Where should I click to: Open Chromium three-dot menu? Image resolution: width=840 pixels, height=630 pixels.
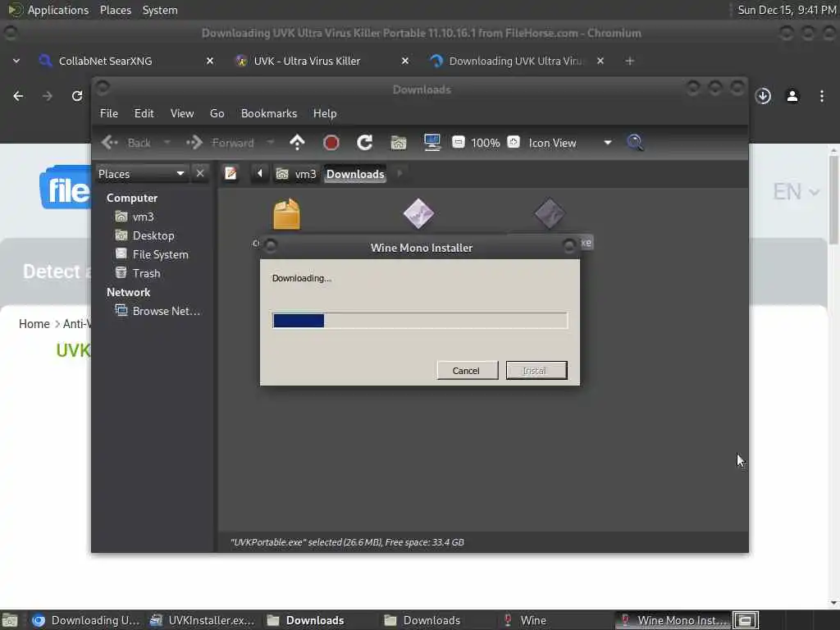(x=822, y=96)
